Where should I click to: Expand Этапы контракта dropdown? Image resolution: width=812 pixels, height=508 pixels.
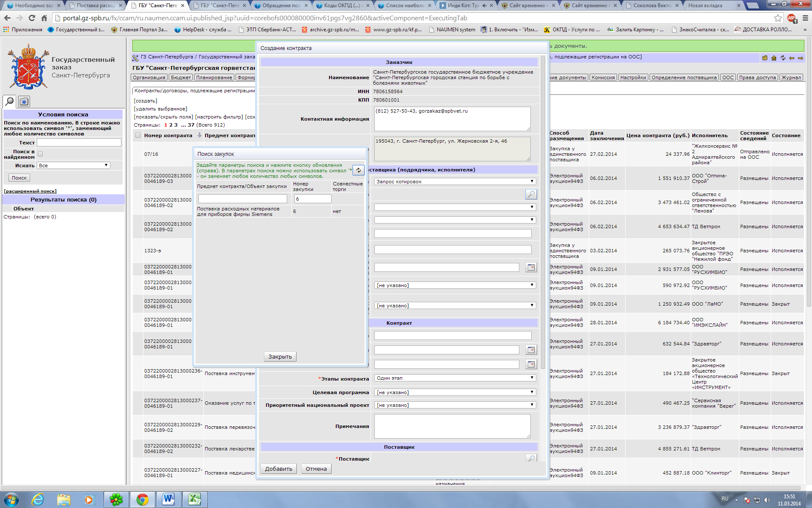tap(455, 378)
